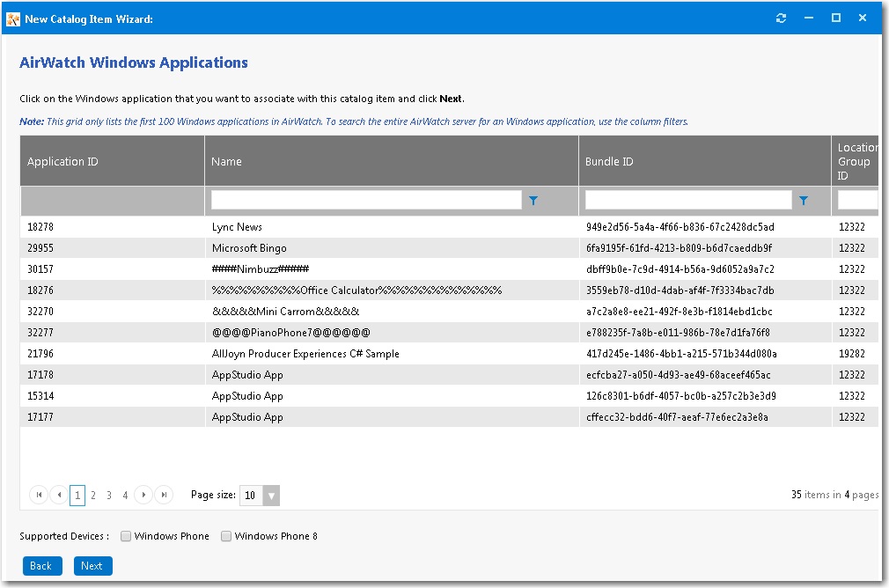889x588 pixels.
Task: Go to the next page of results
Action: [143, 496]
